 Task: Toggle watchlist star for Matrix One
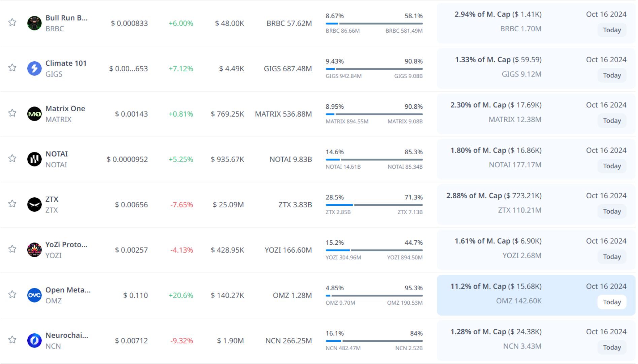point(12,113)
